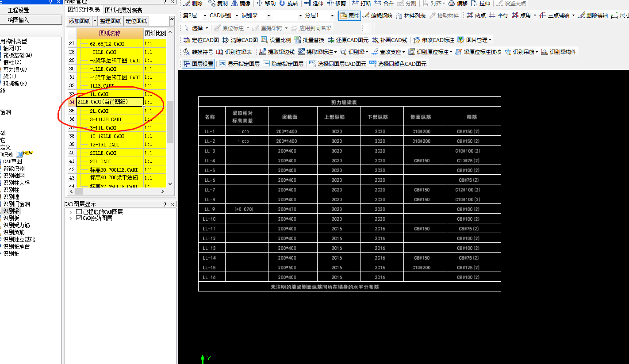The image size is (629, 364).
Task: Select 补画CAD线 tool
Action: click(x=390, y=40)
